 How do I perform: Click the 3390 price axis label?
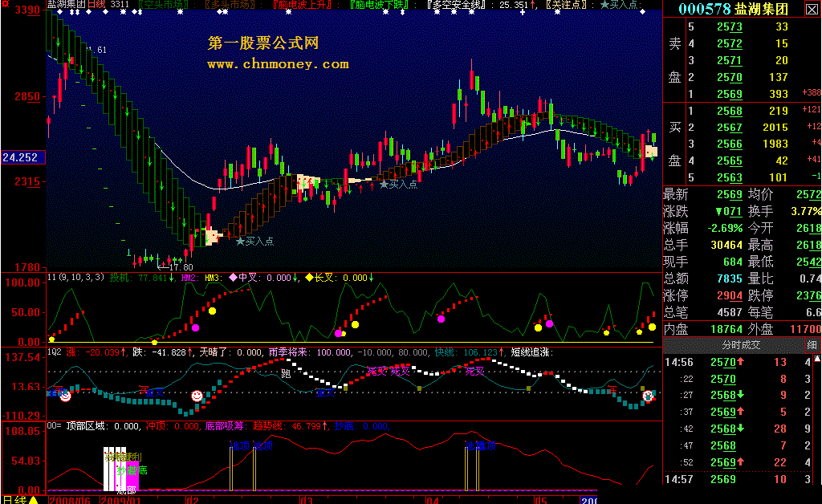pyautogui.click(x=27, y=10)
